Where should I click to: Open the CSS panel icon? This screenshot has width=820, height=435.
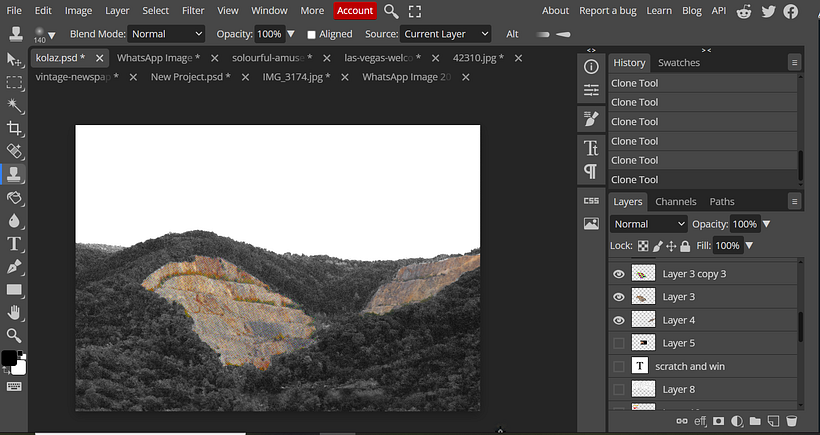point(591,201)
